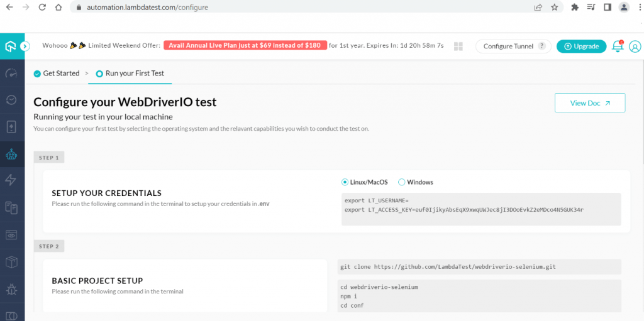Click the Configure Tunnel button
The image size is (644, 321).
tap(513, 46)
